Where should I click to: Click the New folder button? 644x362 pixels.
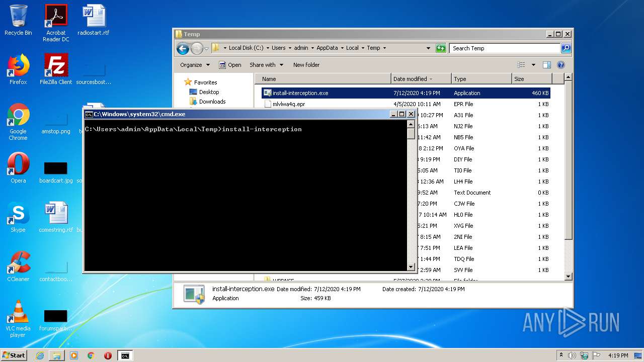[306, 65]
